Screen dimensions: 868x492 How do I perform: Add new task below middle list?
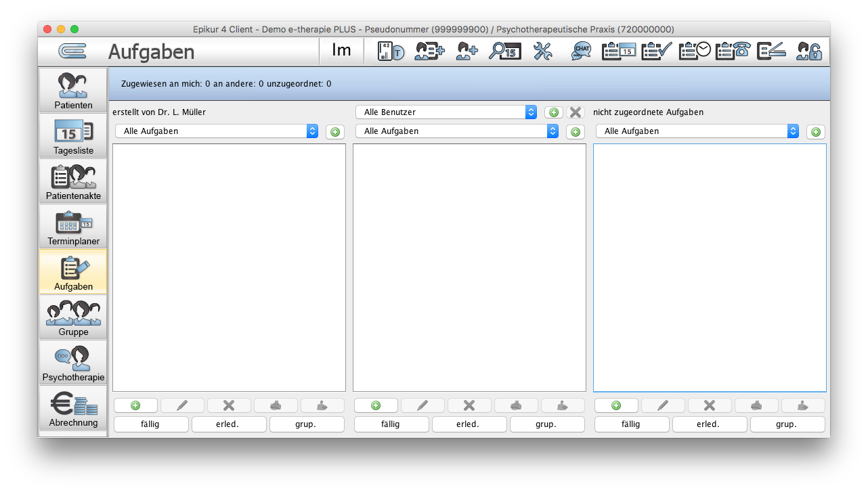pos(376,405)
